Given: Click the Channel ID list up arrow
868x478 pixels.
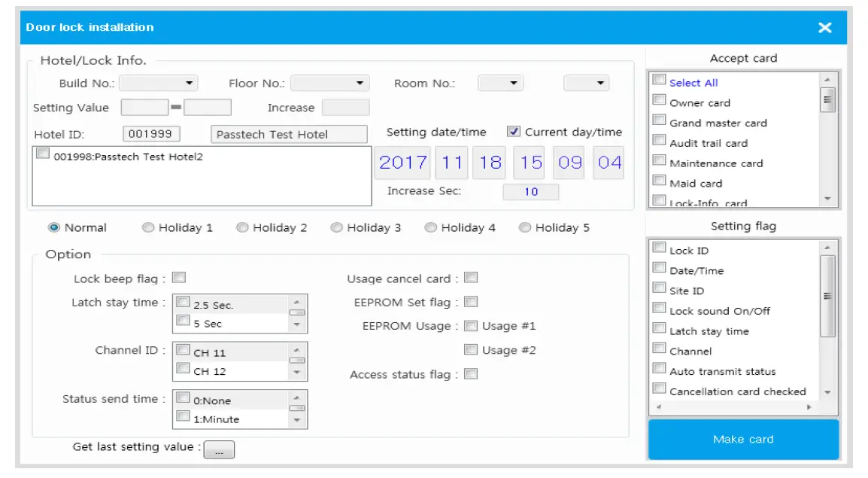Looking at the screenshot, I should click(x=296, y=350).
